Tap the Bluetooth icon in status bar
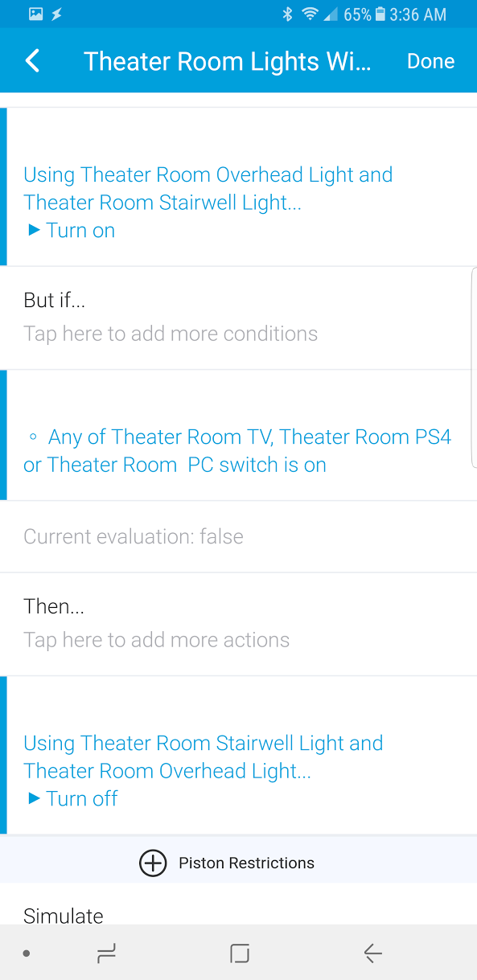This screenshot has width=477, height=980. click(x=288, y=14)
